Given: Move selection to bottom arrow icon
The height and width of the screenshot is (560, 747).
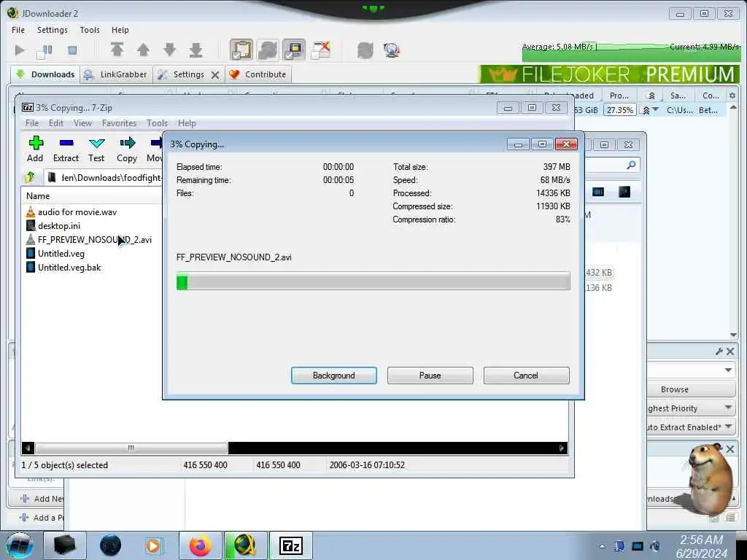Looking at the screenshot, I should coord(196,50).
